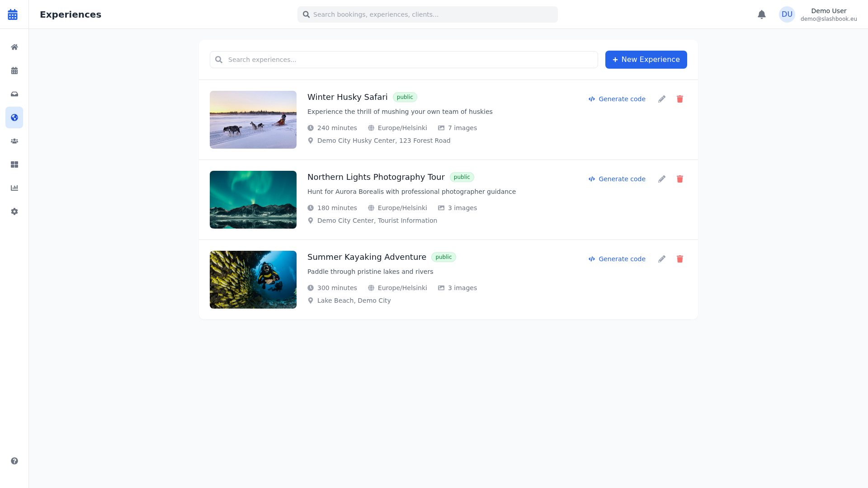Click the notifications bell icon

point(762,14)
